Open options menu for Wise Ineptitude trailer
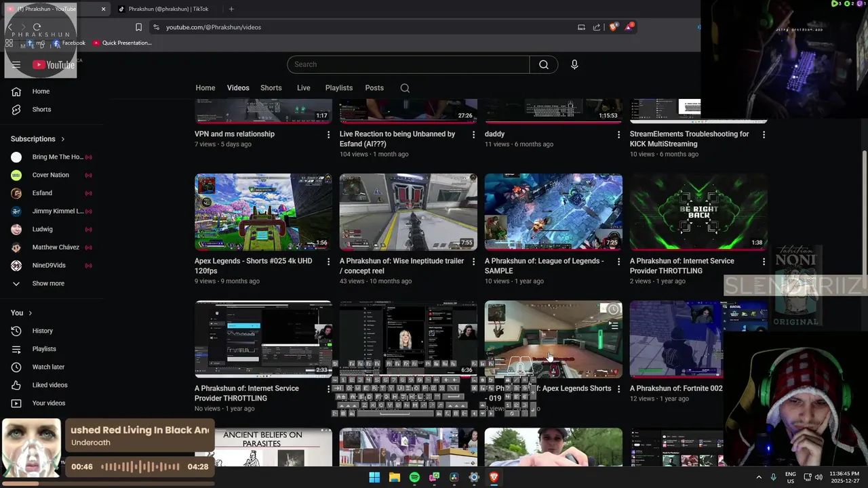The height and width of the screenshot is (488, 868). [473, 262]
